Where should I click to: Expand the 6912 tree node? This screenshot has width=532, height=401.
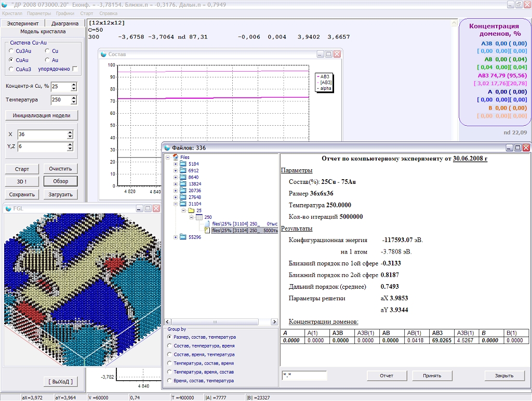(x=176, y=171)
